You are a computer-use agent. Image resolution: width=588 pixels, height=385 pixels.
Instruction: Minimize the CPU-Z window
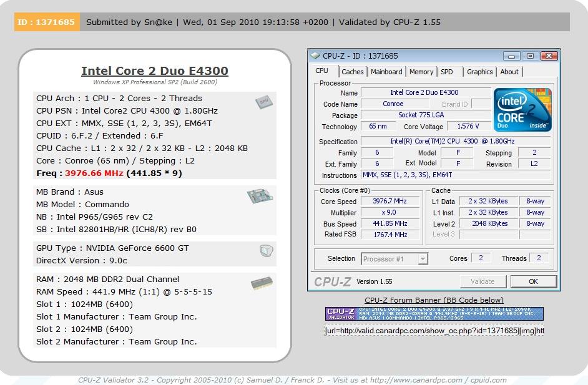click(511, 56)
